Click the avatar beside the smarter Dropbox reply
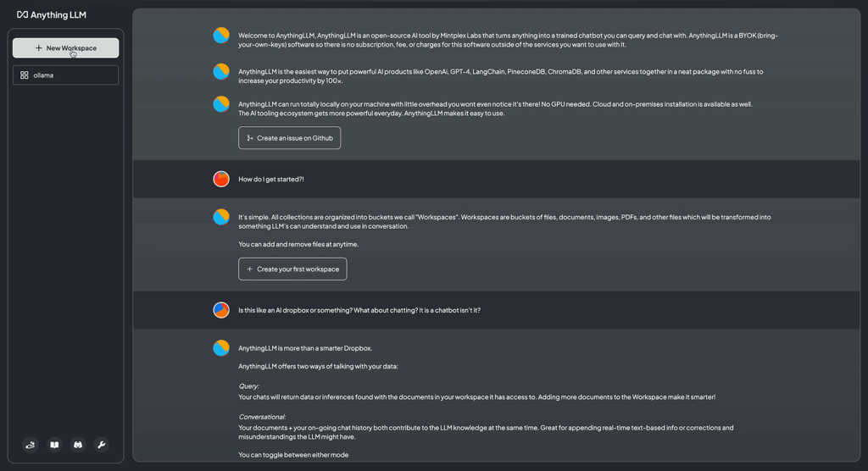The image size is (868, 471). [x=221, y=348]
